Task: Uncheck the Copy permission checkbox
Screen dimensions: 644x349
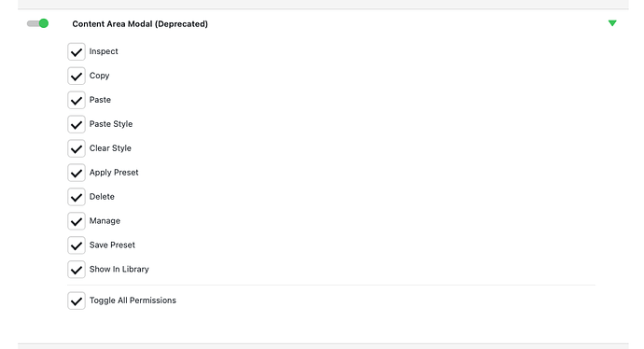Action: pyautogui.click(x=77, y=76)
